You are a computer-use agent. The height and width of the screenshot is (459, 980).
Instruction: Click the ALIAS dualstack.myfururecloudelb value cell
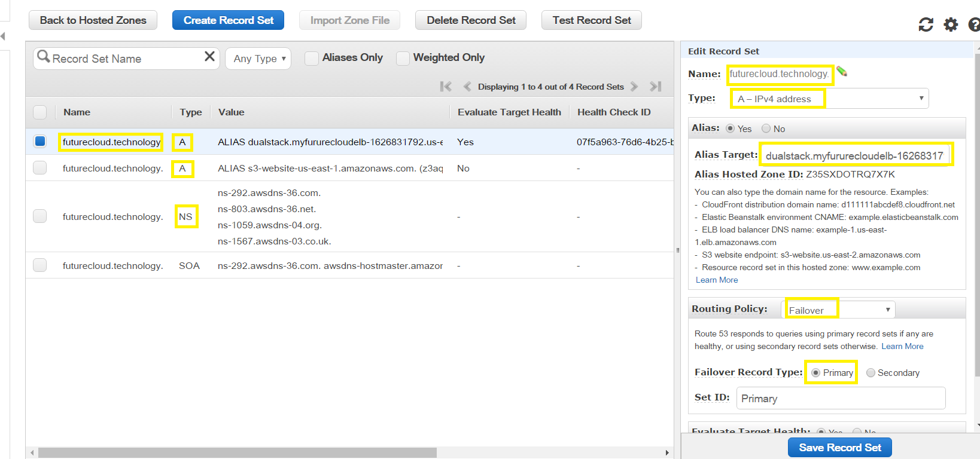[330, 142]
